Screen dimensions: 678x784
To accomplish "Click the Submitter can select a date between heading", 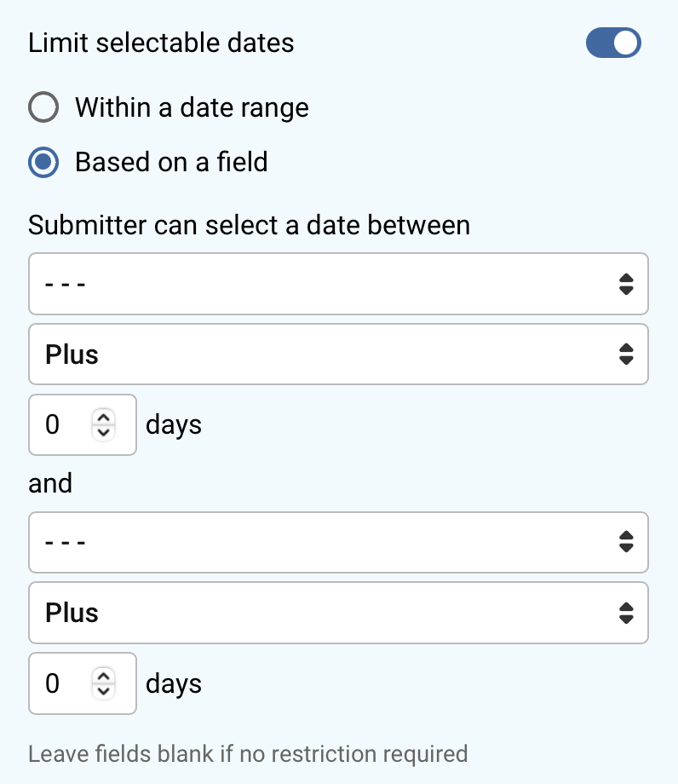I will (250, 225).
